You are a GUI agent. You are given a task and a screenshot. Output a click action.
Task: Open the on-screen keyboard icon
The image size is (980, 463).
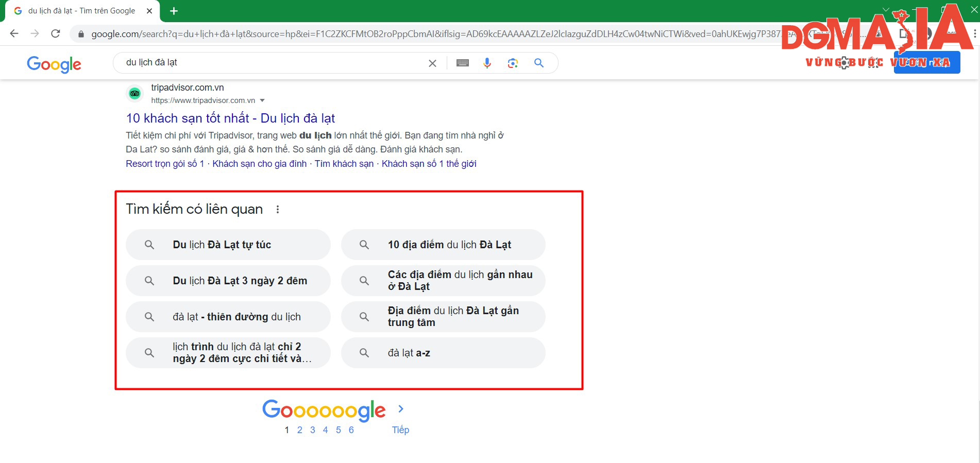click(463, 63)
